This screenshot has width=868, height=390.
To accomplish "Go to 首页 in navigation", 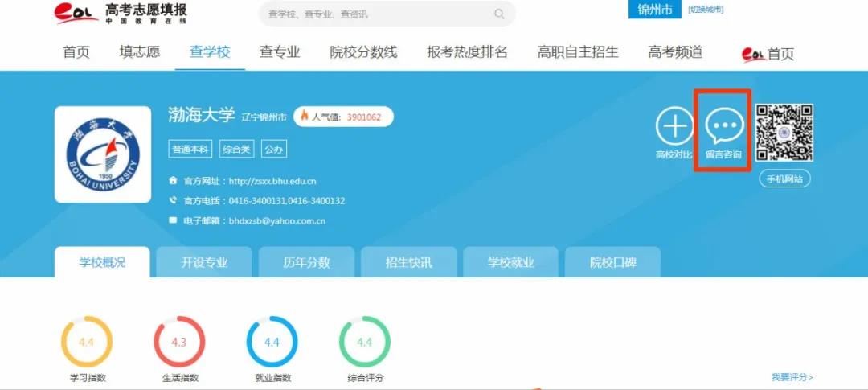I will 76,52.
